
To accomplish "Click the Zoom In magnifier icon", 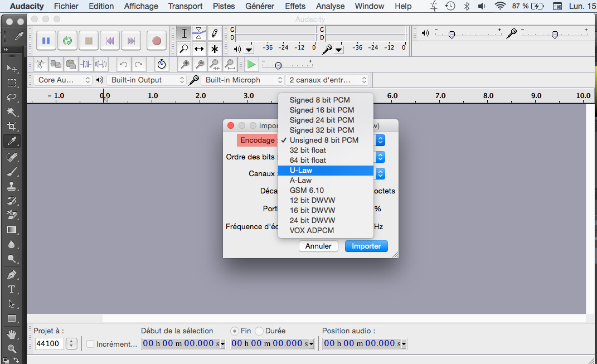I will coord(185,64).
